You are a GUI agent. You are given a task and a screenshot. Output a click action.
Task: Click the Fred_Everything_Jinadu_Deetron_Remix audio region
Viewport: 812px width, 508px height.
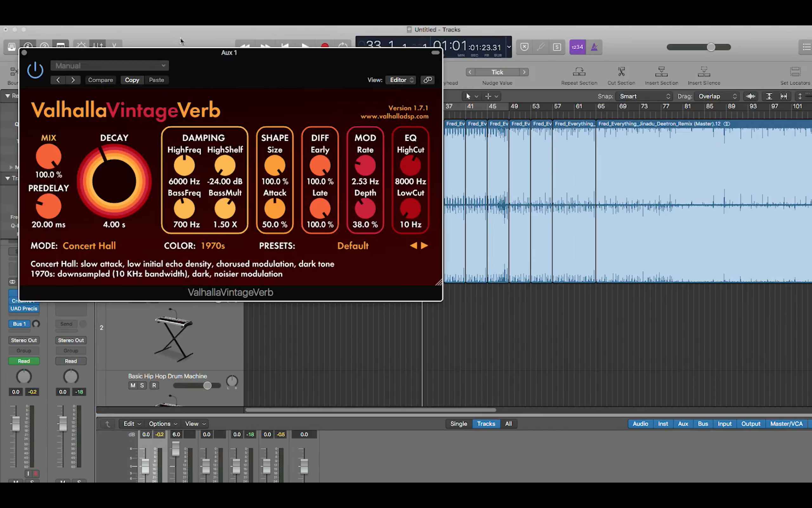pyautogui.click(x=704, y=202)
